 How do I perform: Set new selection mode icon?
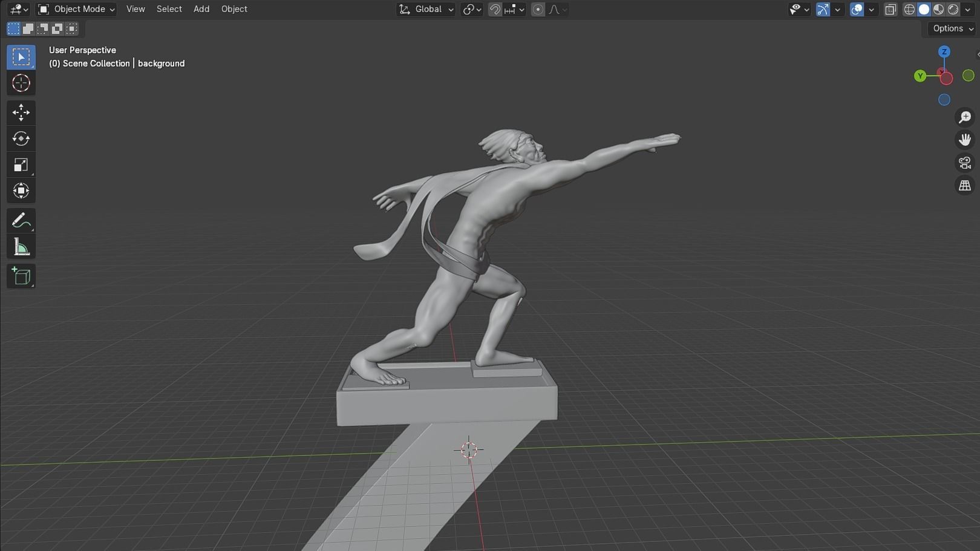(13, 28)
